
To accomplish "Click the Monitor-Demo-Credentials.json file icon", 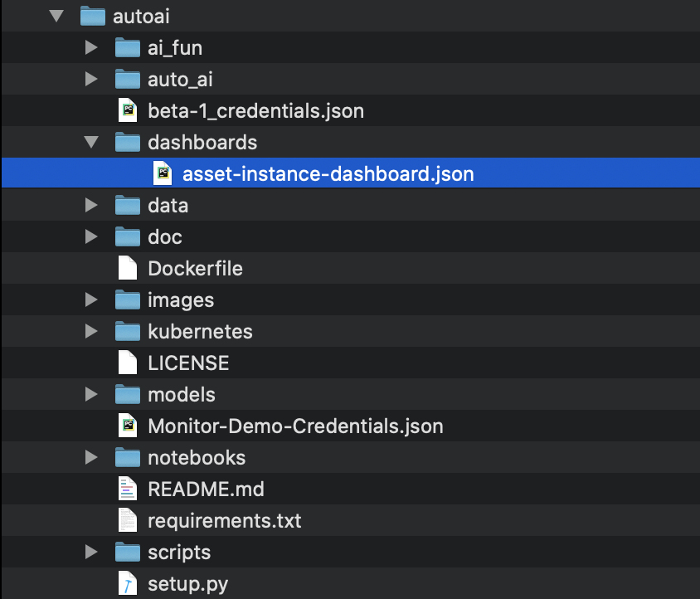I will (x=128, y=426).
